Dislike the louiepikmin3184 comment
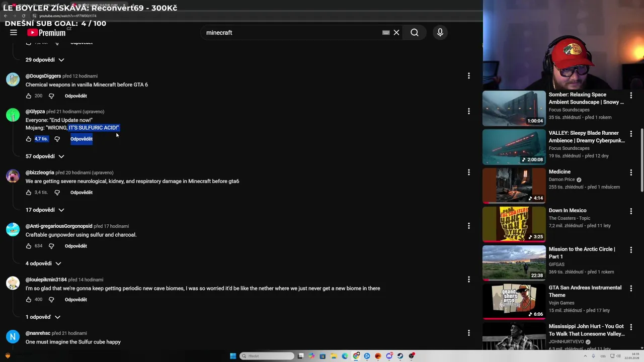644x362 pixels. (x=51, y=300)
